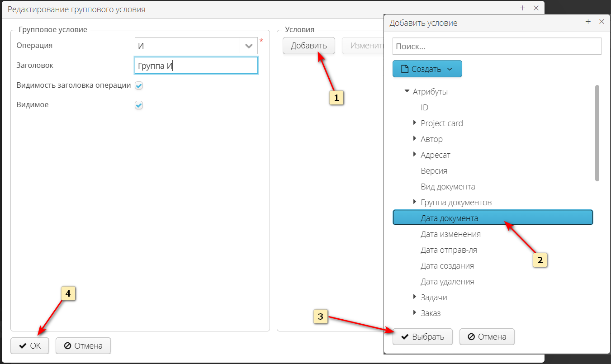The height and width of the screenshot is (364, 611).
Task: Click the Добавить button under Условия
Action: point(308,46)
